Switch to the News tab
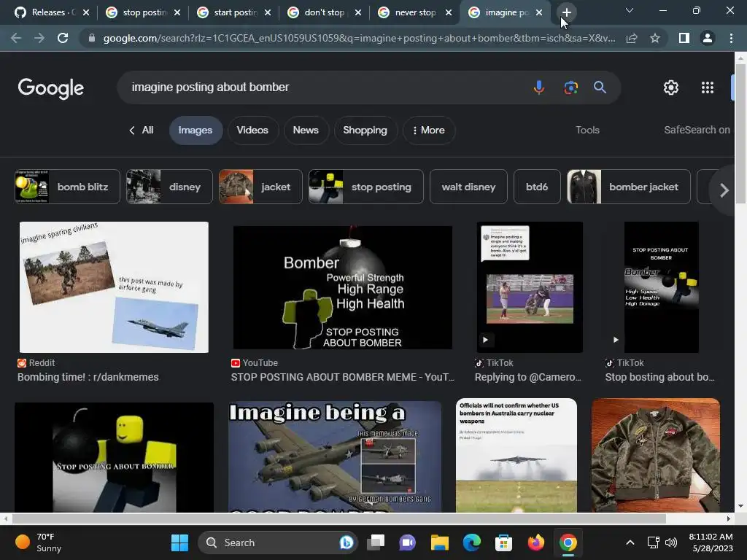 pyautogui.click(x=306, y=130)
